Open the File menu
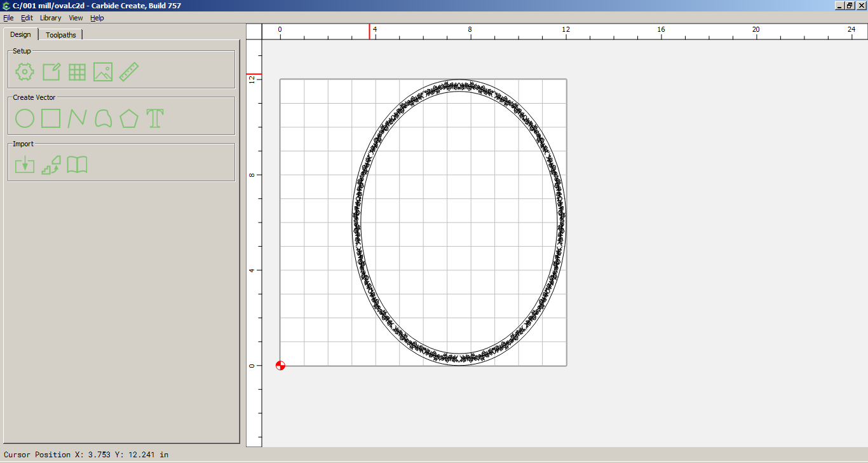This screenshot has width=868, height=463. [8, 18]
